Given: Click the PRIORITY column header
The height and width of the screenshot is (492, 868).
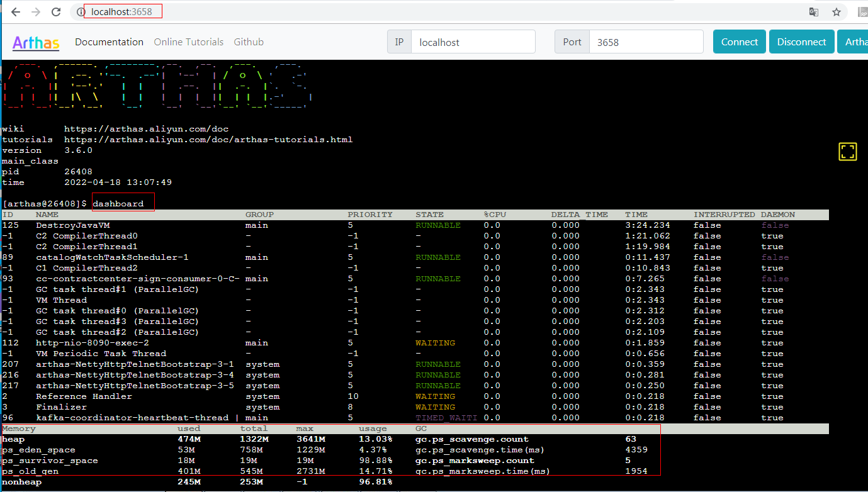Looking at the screenshot, I should coord(370,215).
